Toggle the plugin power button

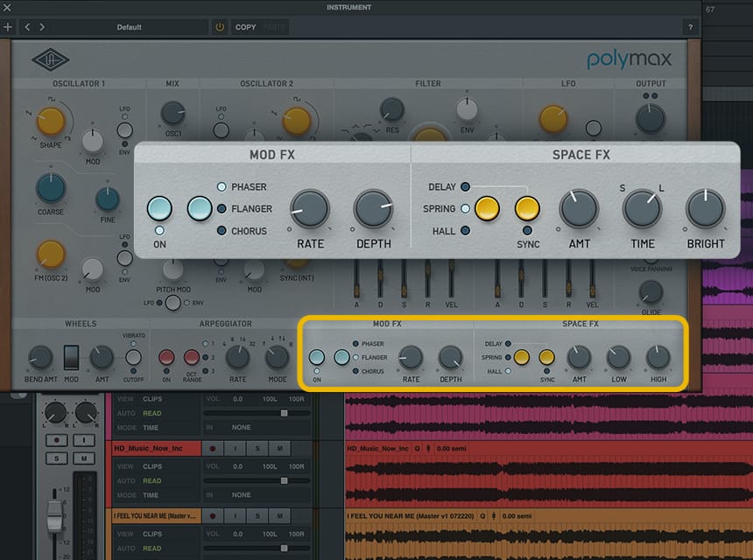[x=220, y=27]
